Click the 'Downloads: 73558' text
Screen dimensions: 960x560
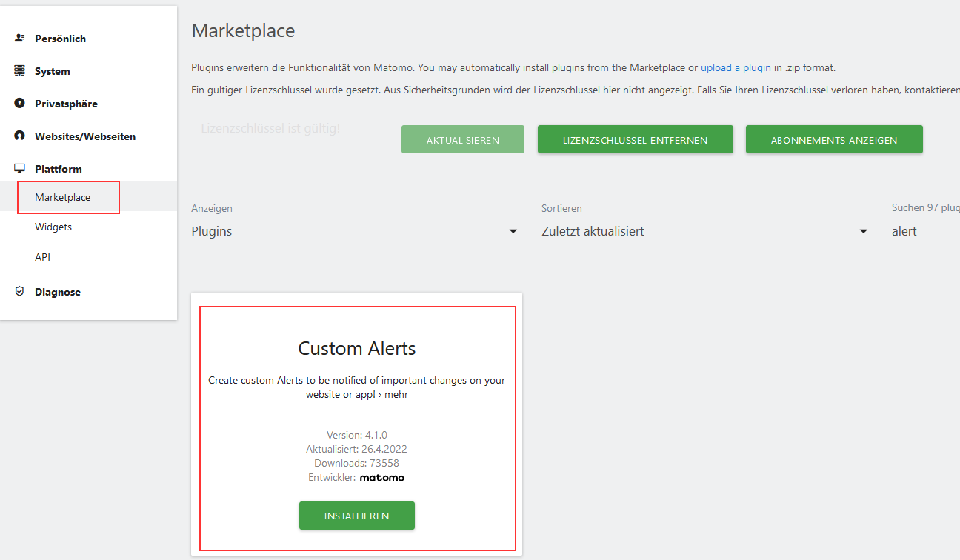coord(357,463)
